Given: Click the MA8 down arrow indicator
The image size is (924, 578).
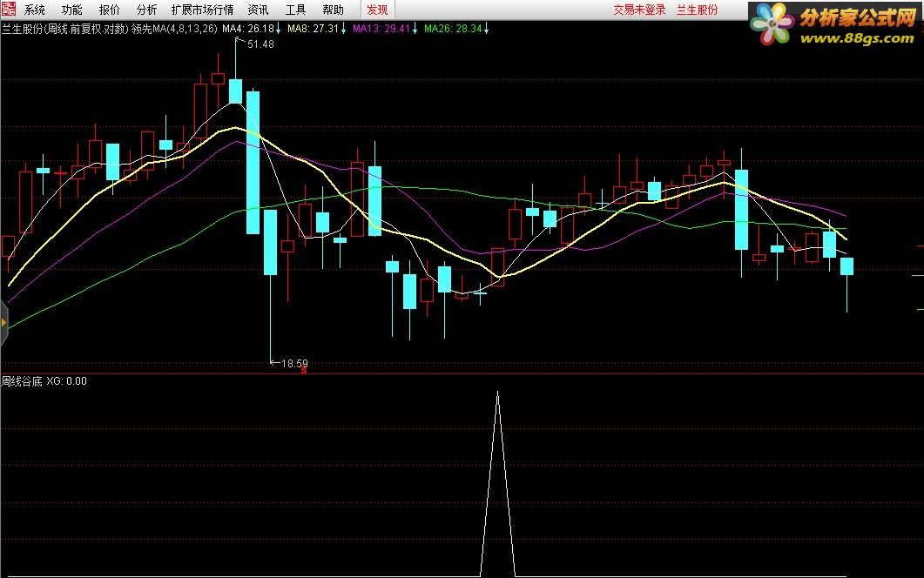Looking at the screenshot, I should (x=343, y=29).
